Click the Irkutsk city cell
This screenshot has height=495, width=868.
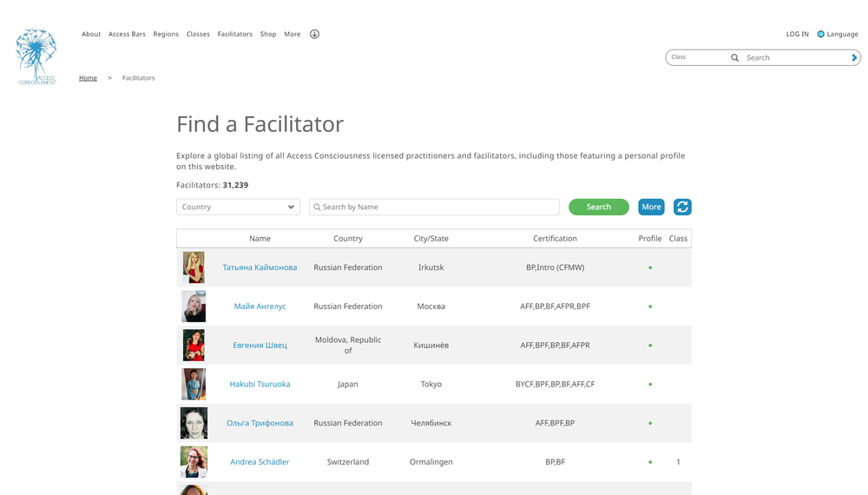click(431, 267)
